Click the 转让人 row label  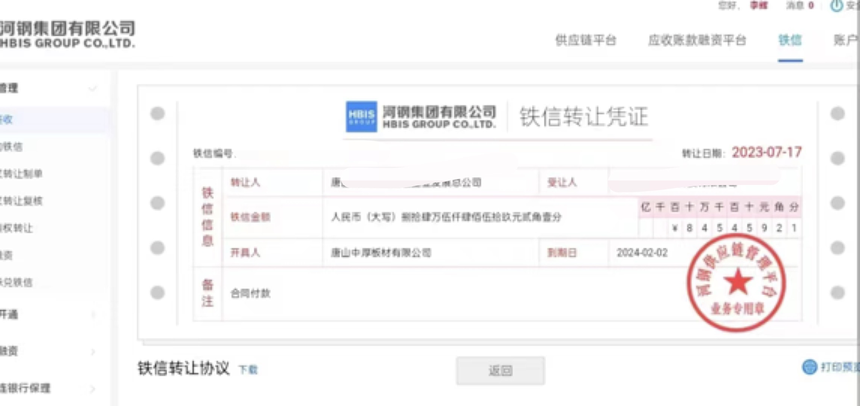pyautogui.click(x=245, y=183)
